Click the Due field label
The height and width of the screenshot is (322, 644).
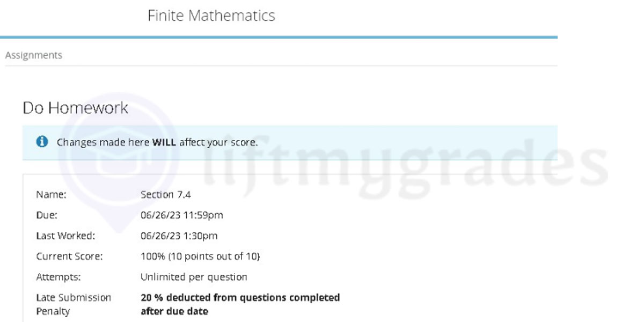[47, 215]
